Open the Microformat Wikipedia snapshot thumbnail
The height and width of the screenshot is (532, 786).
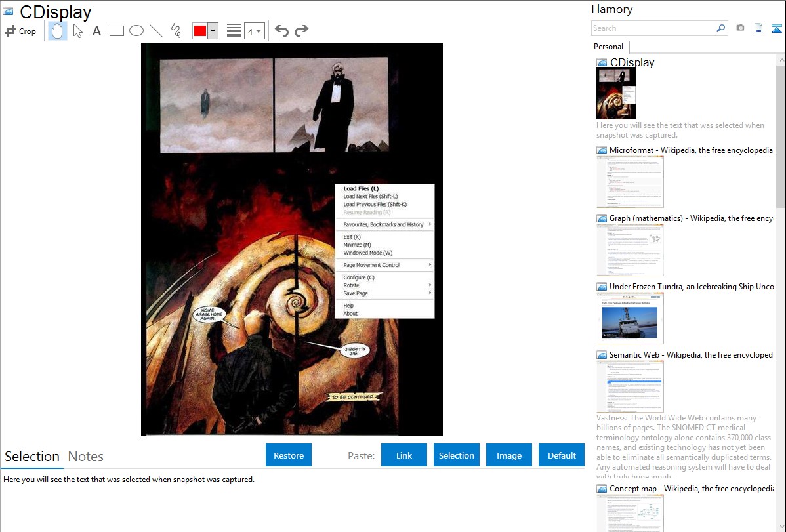point(630,182)
